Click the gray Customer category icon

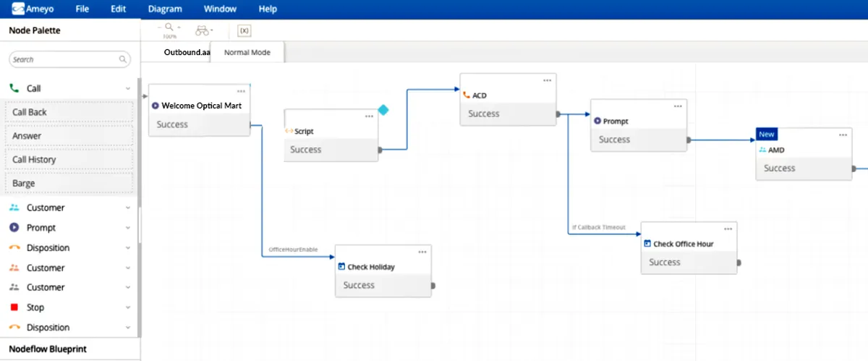(x=14, y=287)
